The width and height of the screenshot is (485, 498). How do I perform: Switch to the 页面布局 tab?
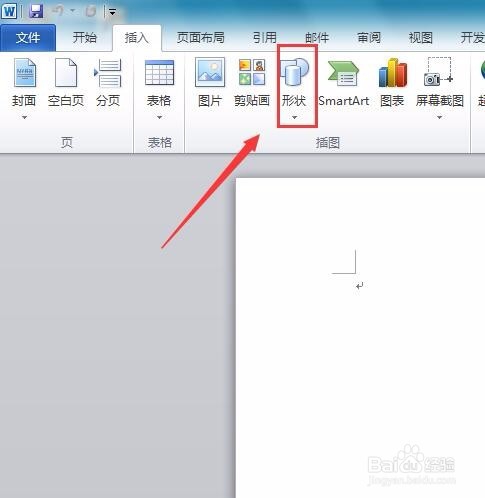(200, 38)
